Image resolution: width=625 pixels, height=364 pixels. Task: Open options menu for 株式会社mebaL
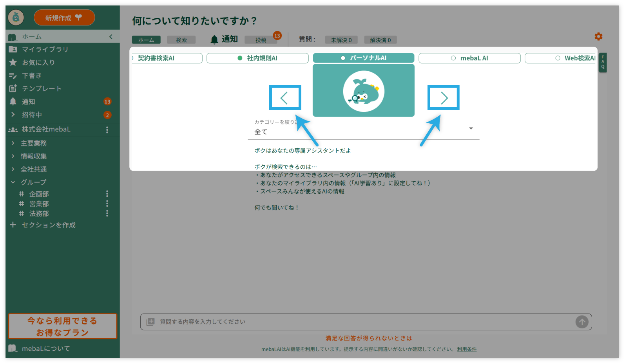click(107, 130)
